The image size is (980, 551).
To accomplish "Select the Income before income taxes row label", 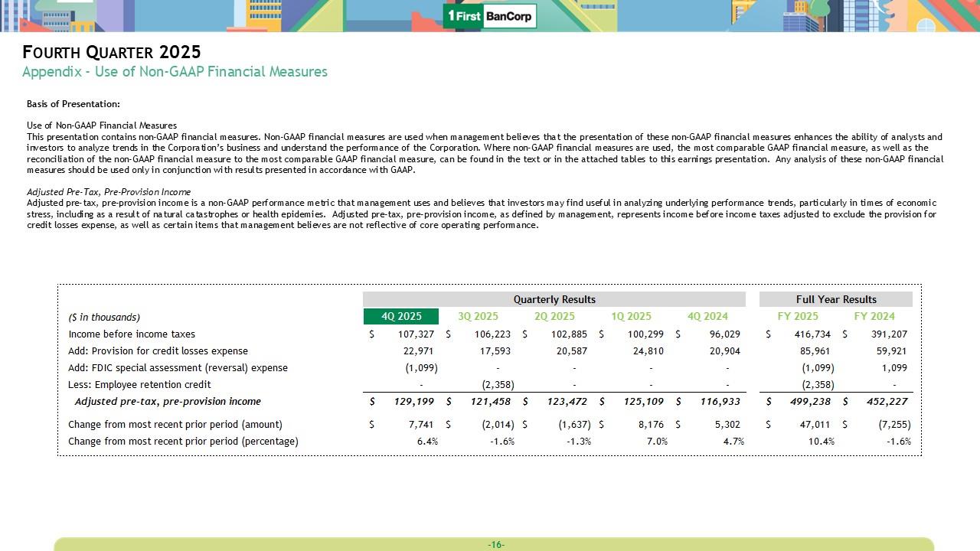I will 132,334.
